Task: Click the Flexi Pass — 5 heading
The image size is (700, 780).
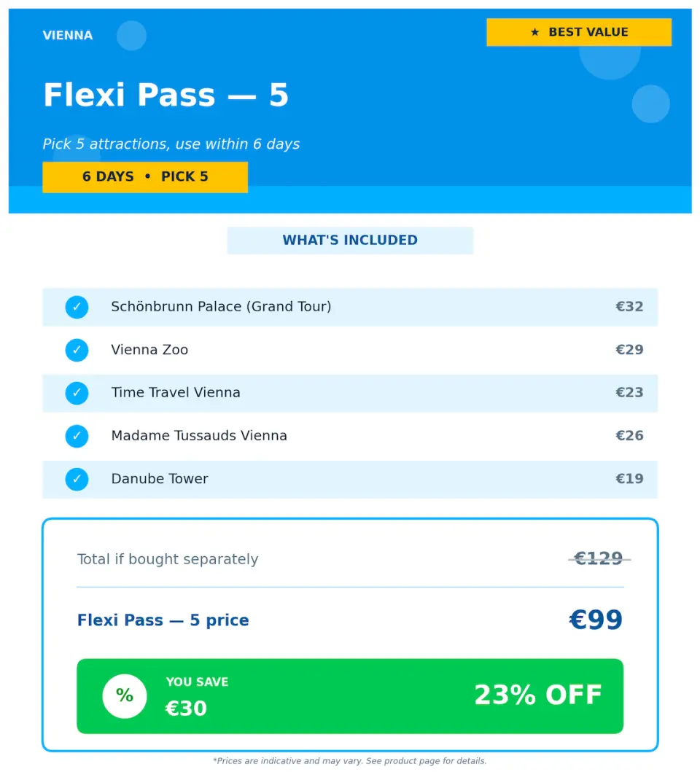Action: (x=166, y=95)
